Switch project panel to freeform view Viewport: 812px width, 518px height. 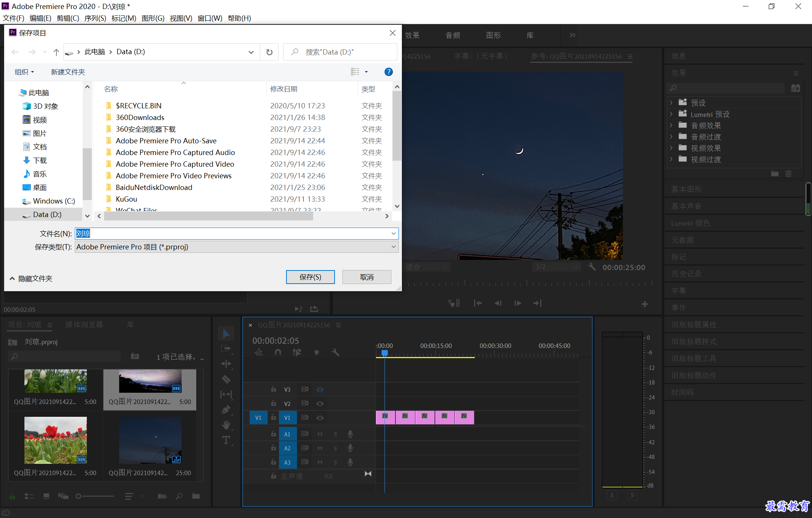(63, 496)
